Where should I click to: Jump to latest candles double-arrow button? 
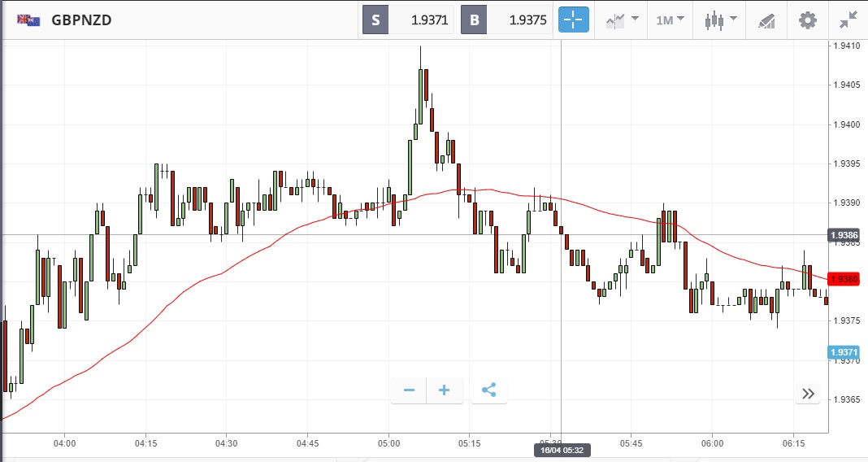click(808, 394)
